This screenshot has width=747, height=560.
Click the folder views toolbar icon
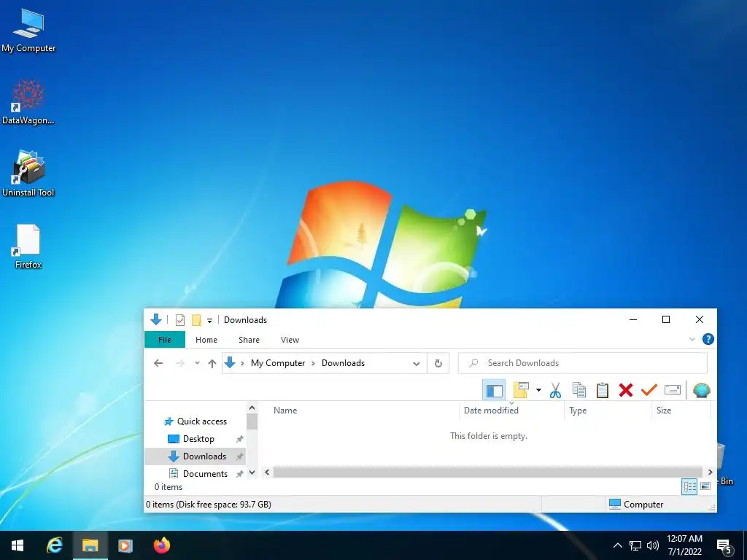(x=520, y=390)
